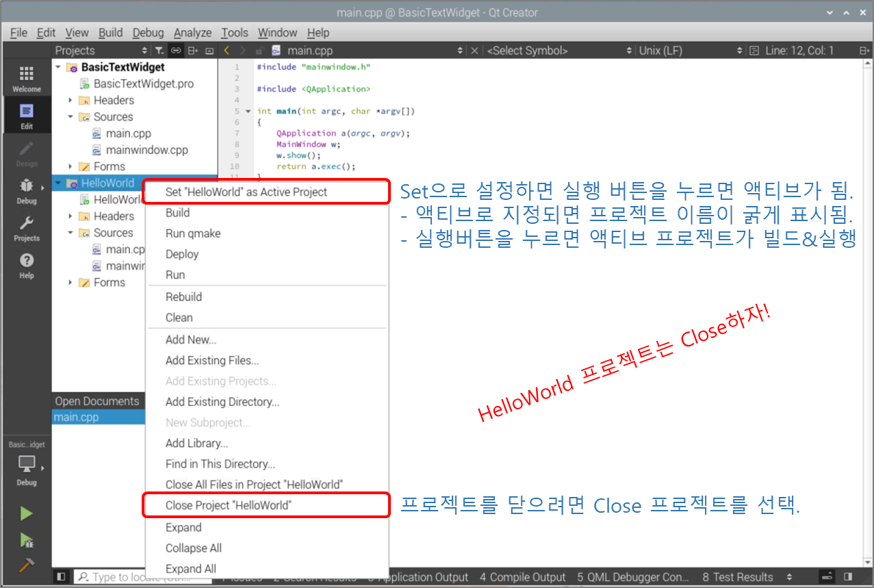Open the Analyze menu

point(192,32)
